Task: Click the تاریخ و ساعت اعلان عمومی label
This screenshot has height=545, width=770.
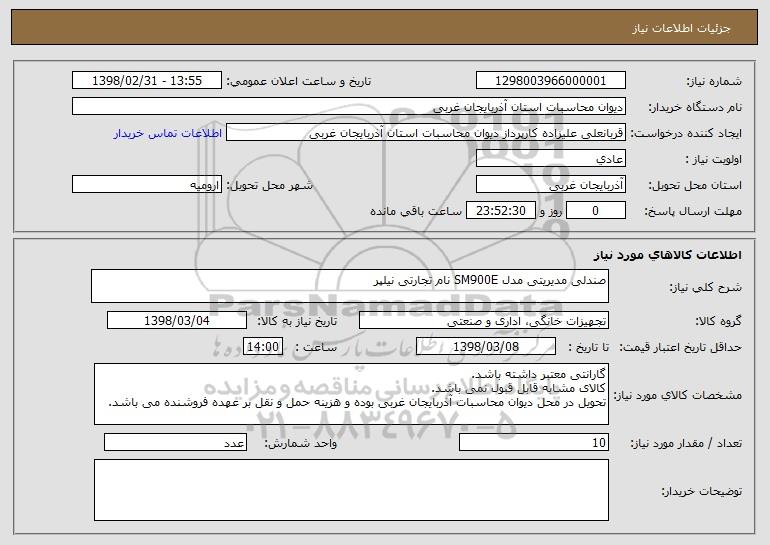Action: pos(299,81)
